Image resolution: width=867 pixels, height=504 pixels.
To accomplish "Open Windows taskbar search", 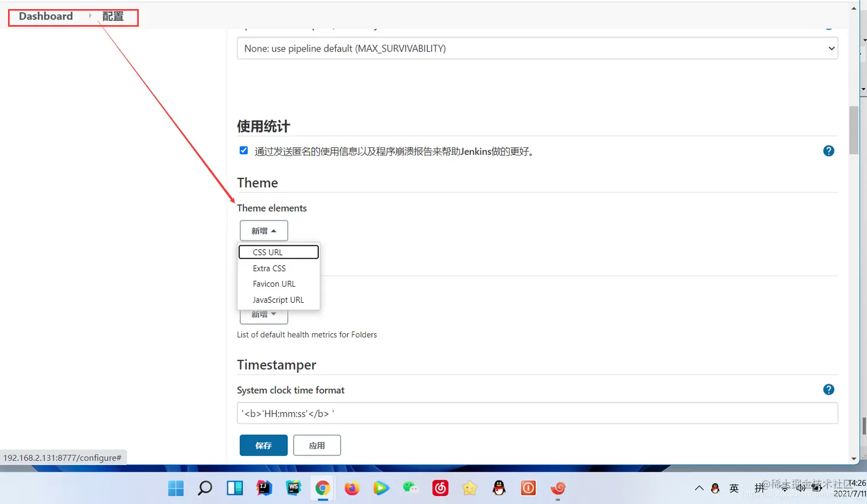I will coord(205,488).
